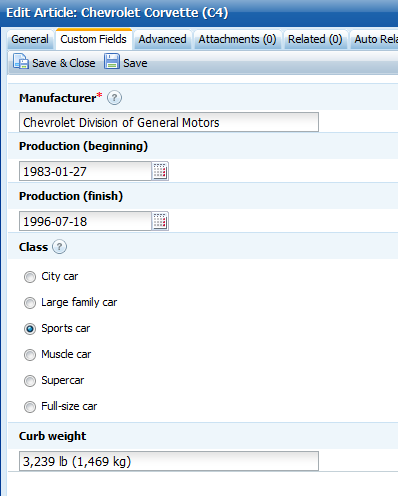Select the City car radio button
Image resolution: width=398 pixels, height=496 pixels.
(30, 277)
